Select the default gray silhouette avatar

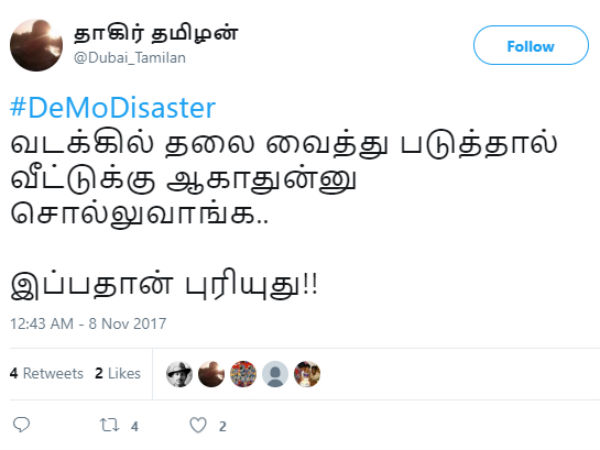click(x=275, y=374)
